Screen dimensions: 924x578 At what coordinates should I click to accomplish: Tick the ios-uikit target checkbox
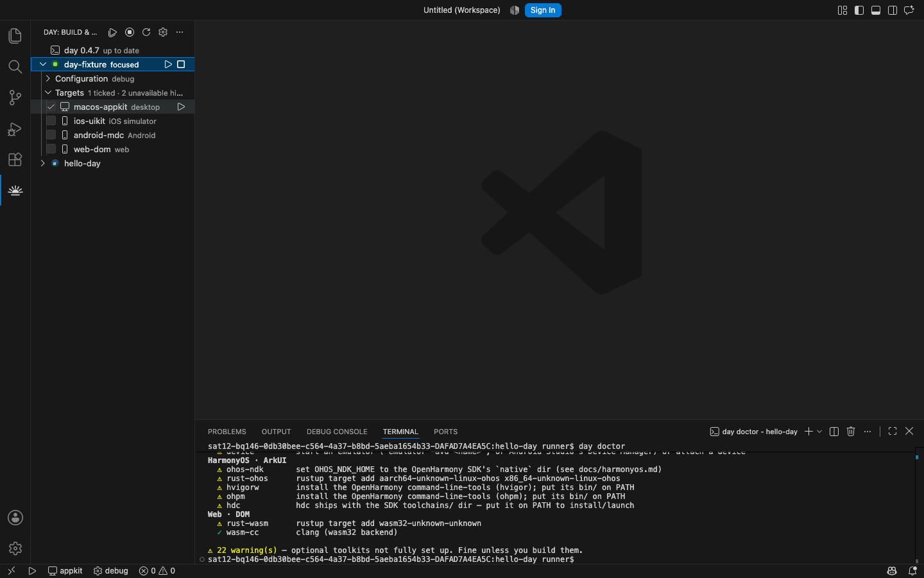51,121
